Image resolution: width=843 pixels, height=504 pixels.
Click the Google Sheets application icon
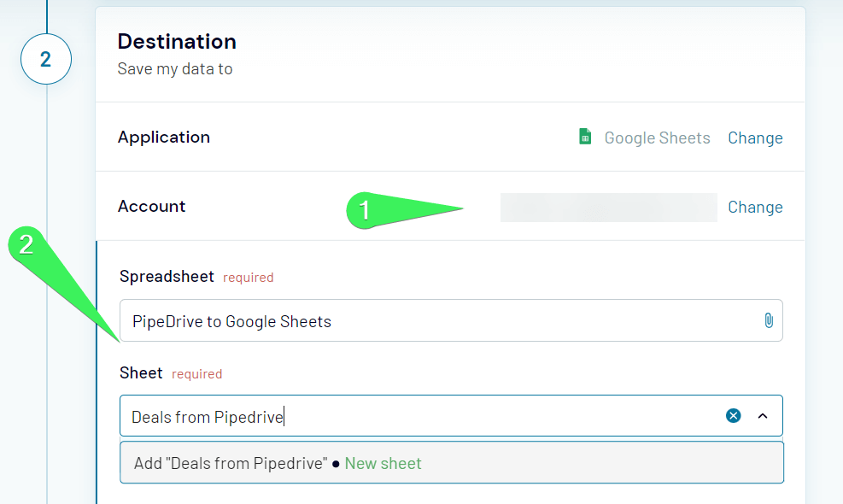(x=585, y=138)
